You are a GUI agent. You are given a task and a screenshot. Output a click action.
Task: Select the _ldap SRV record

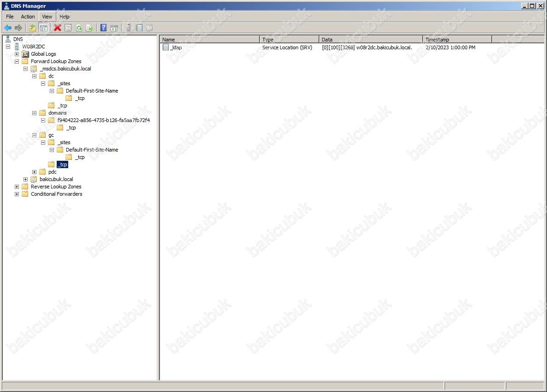pyautogui.click(x=176, y=47)
